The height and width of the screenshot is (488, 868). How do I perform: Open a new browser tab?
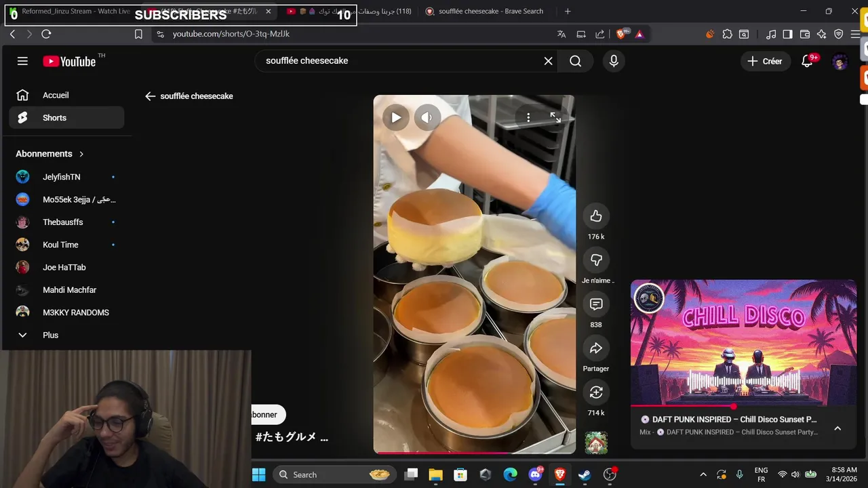[x=568, y=12]
